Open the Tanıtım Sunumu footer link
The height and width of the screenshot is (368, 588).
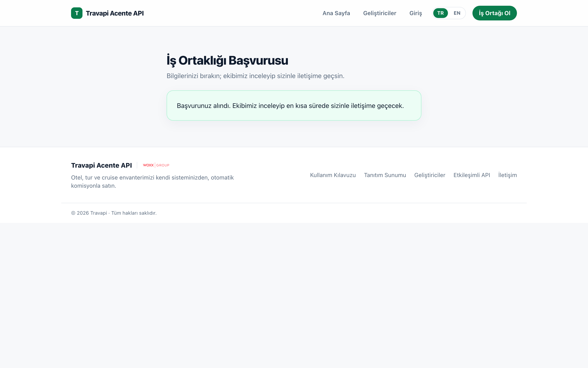click(385, 175)
